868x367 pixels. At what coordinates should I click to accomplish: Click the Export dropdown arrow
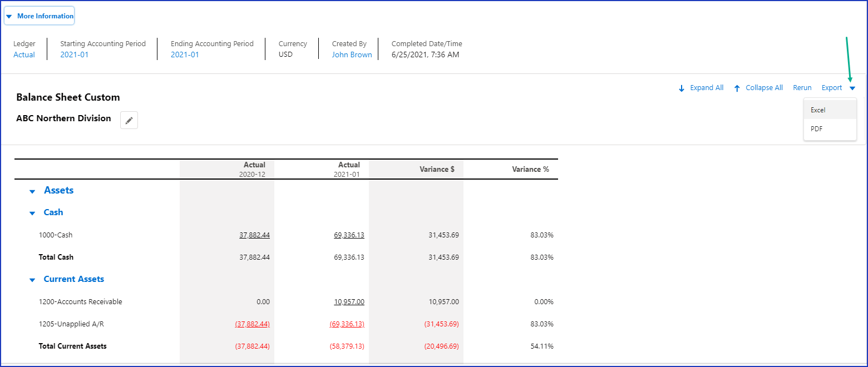click(x=852, y=88)
